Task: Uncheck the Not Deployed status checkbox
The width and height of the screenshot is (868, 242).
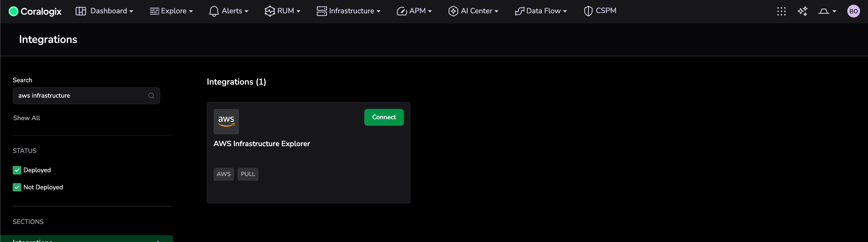Action: [17, 187]
